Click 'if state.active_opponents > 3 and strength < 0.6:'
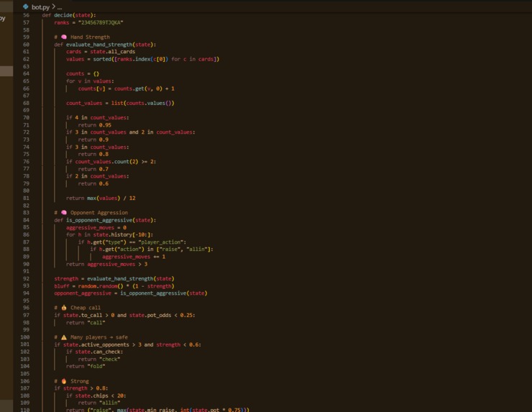This screenshot has width=532, height=412. tap(127, 345)
